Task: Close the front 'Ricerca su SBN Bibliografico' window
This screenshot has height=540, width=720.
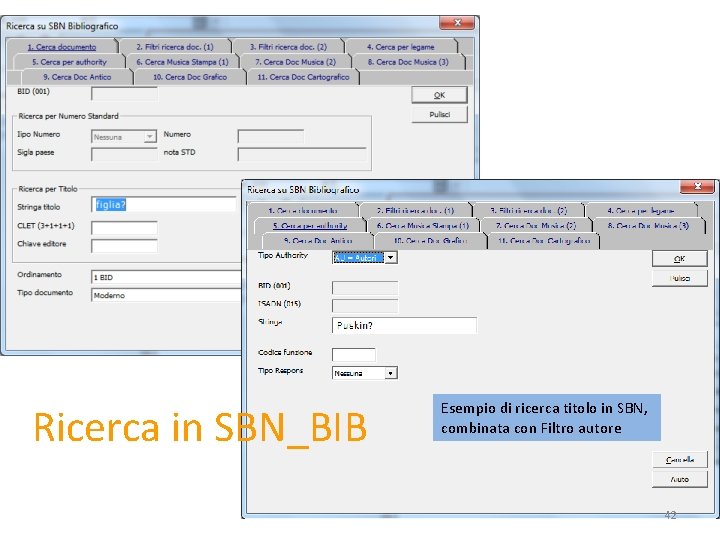Action: pos(698,186)
